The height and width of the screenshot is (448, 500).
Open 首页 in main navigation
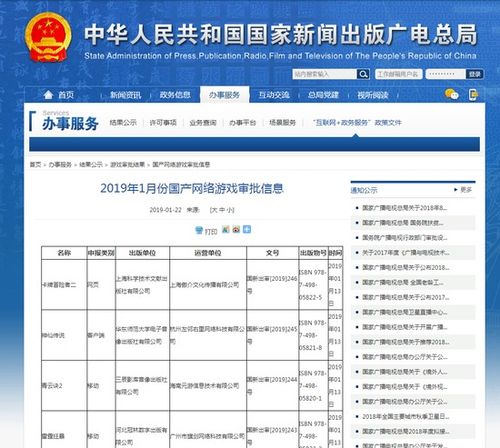pos(66,95)
